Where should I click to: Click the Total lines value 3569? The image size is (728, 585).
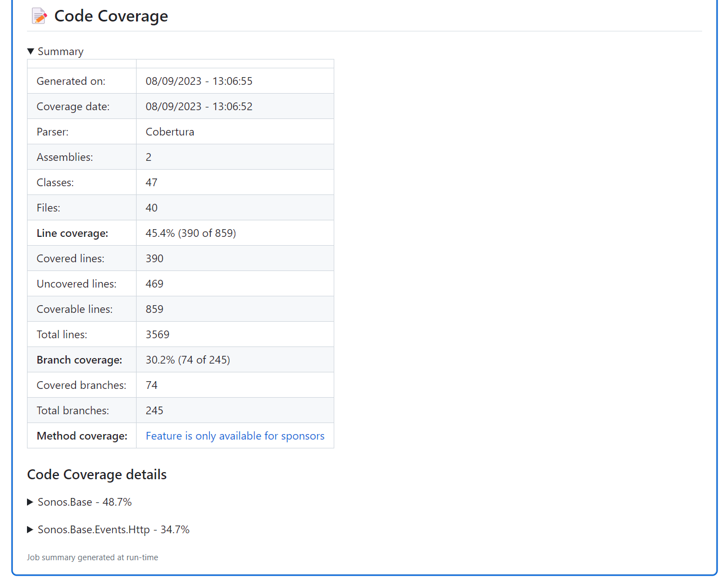coord(157,334)
